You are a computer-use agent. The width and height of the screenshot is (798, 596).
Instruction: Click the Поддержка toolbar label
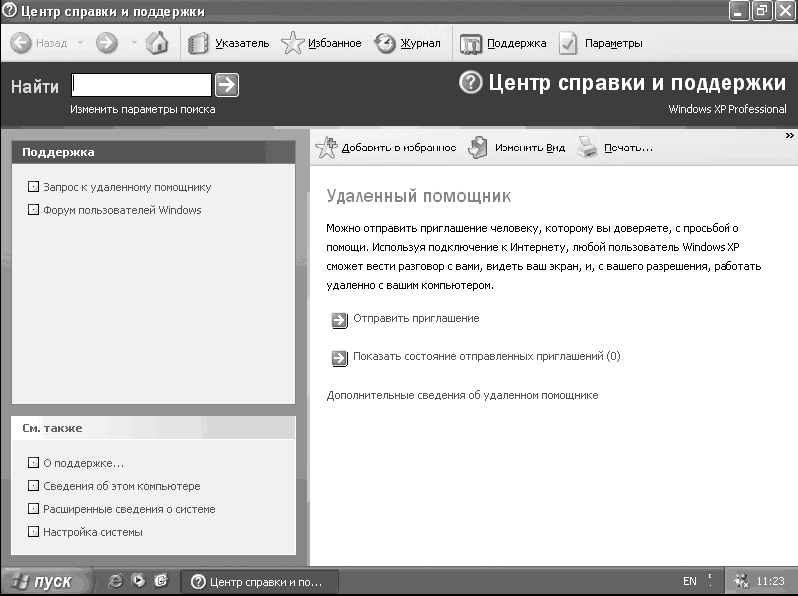(517, 43)
